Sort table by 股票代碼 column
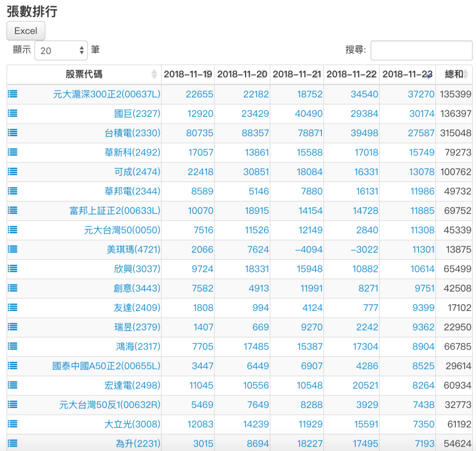Image resolution: width=476 pixels, height=451 pixels. [84, 74]
